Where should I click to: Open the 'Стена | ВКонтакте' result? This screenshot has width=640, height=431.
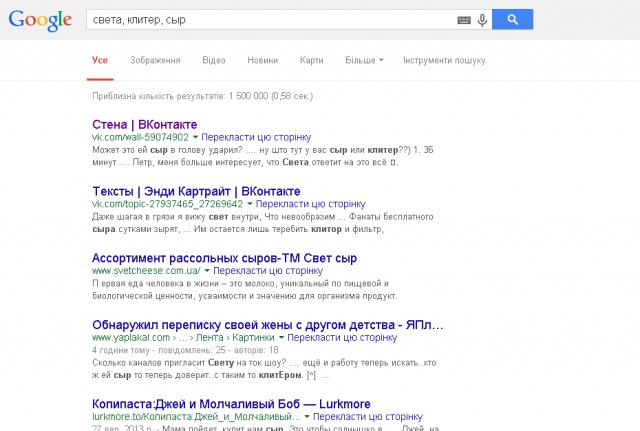[x=144, y=124]
